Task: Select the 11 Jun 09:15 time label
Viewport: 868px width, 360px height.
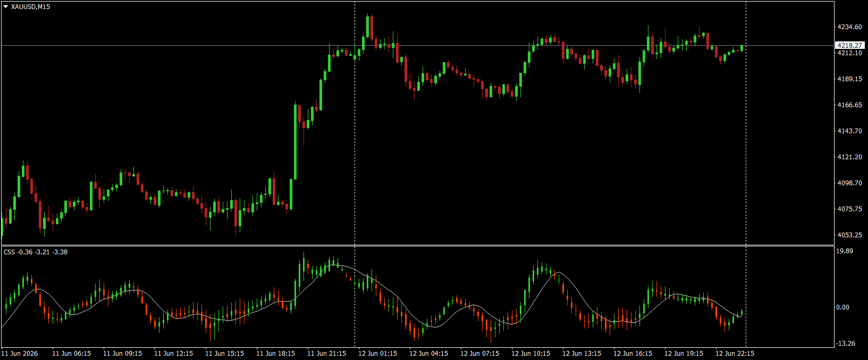Action: pos(122,354)
